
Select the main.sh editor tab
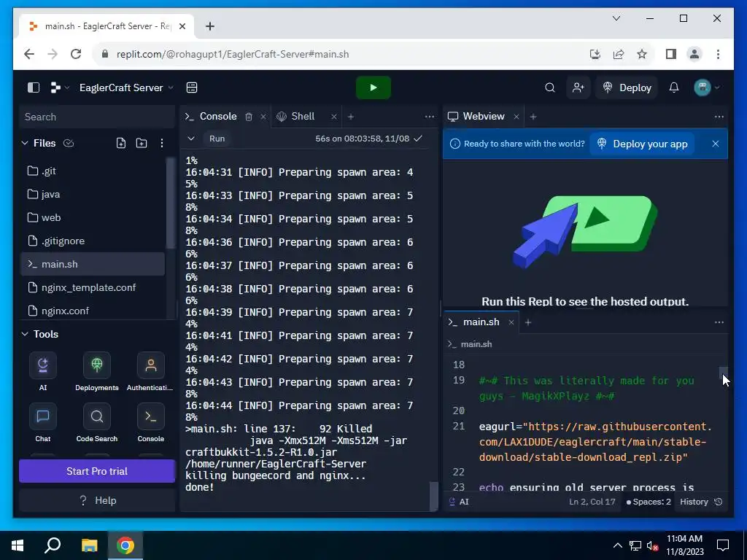pyautogui.click(x=481, y=322)
